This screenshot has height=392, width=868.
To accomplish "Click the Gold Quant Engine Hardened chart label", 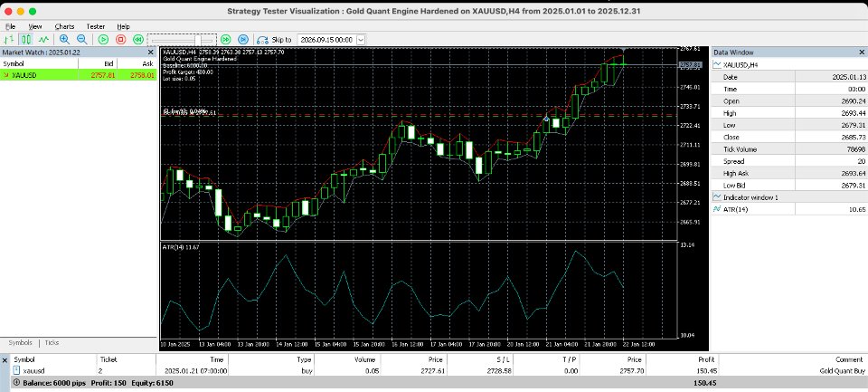I will 200,58.
